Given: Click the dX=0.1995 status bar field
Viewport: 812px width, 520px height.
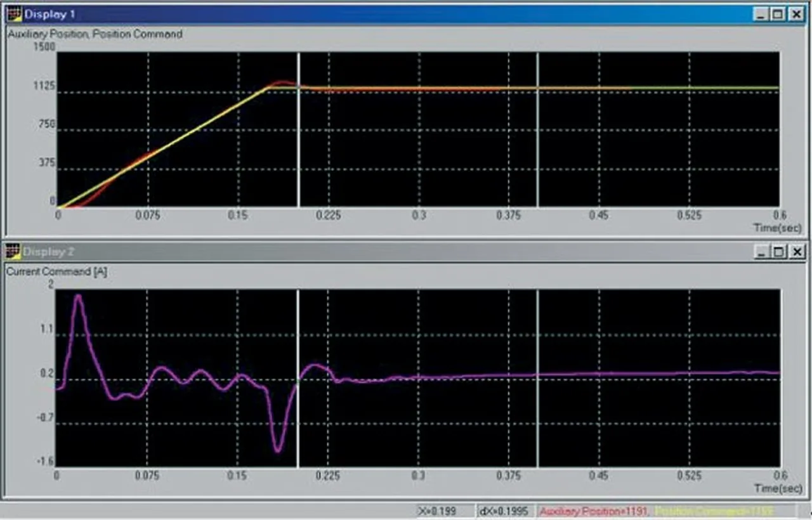Looking at the screenshot, I should [x=506, y=511].
